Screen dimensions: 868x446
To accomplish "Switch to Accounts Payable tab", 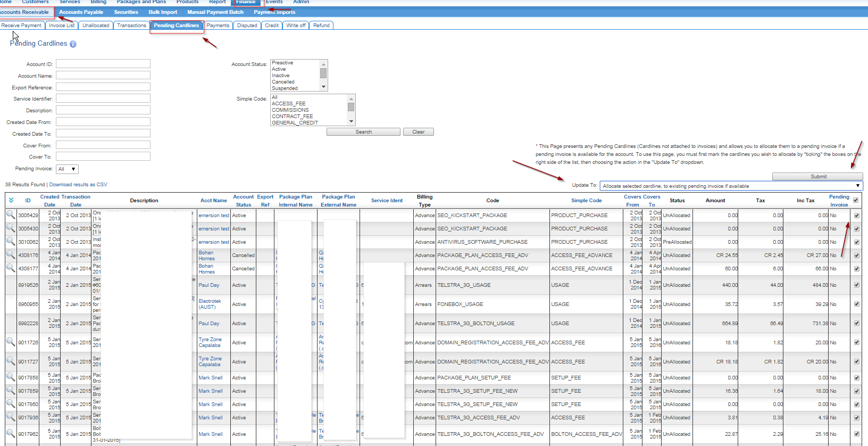I will [x=81, y=12].
